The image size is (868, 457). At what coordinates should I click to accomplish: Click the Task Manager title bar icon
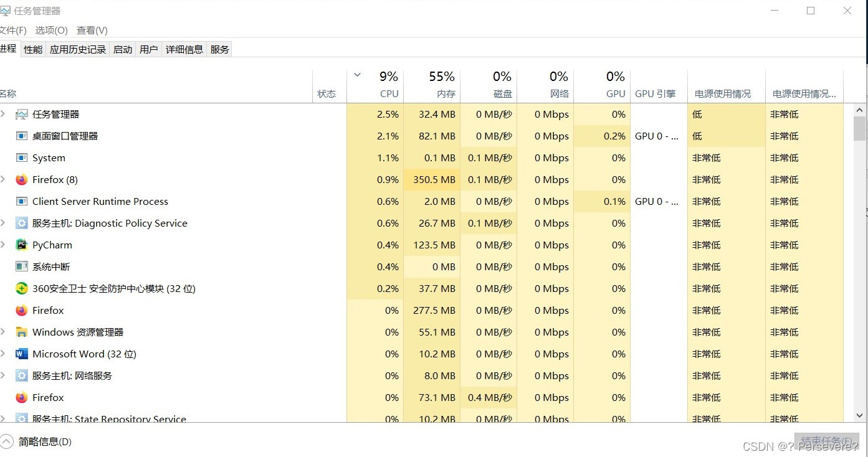point(5,11)
